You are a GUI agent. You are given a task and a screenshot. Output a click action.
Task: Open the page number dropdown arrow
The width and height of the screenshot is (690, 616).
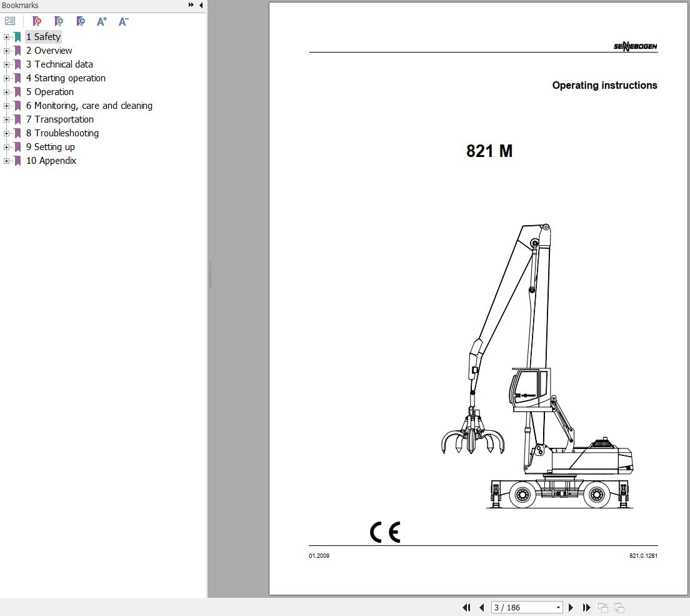click(558, 608)
